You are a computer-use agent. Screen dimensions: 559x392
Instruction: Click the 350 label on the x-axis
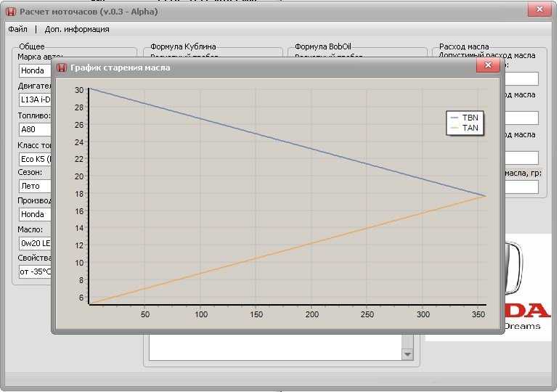pos(478,314)
